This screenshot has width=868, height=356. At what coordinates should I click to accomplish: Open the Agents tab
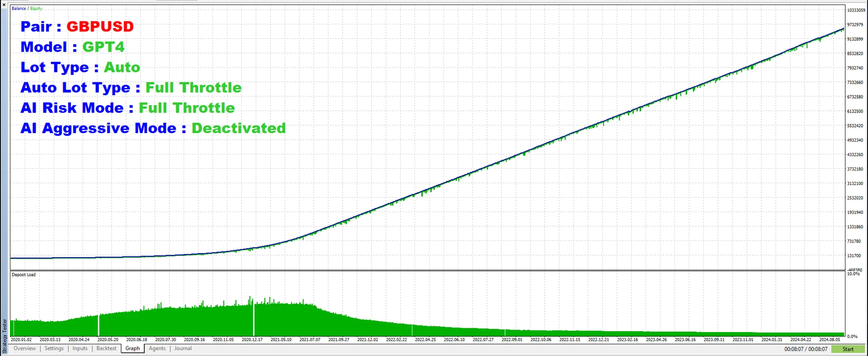click(x=157, y=348)
